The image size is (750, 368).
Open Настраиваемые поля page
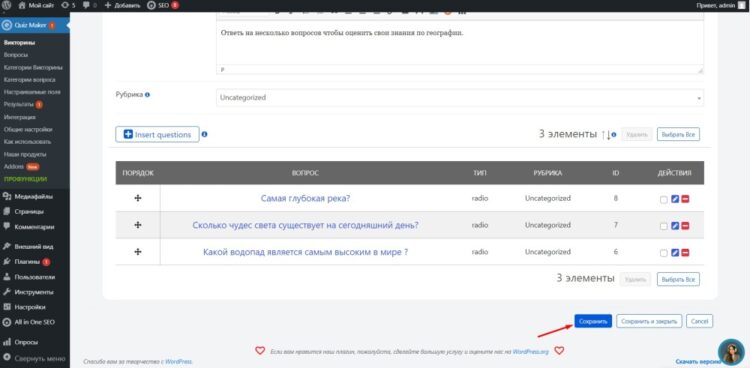point(32,92)
